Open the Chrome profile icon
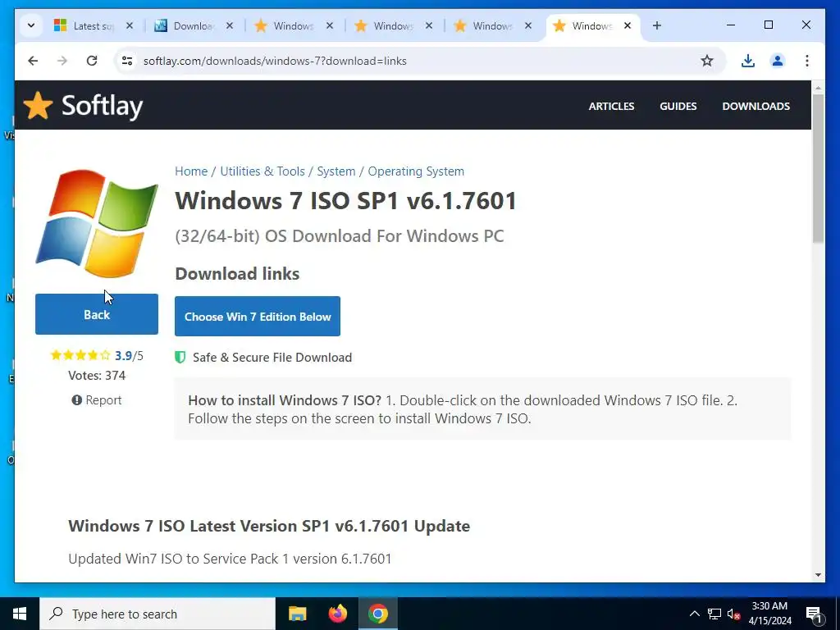Viewport: 840px width, 630px height. 778,61
